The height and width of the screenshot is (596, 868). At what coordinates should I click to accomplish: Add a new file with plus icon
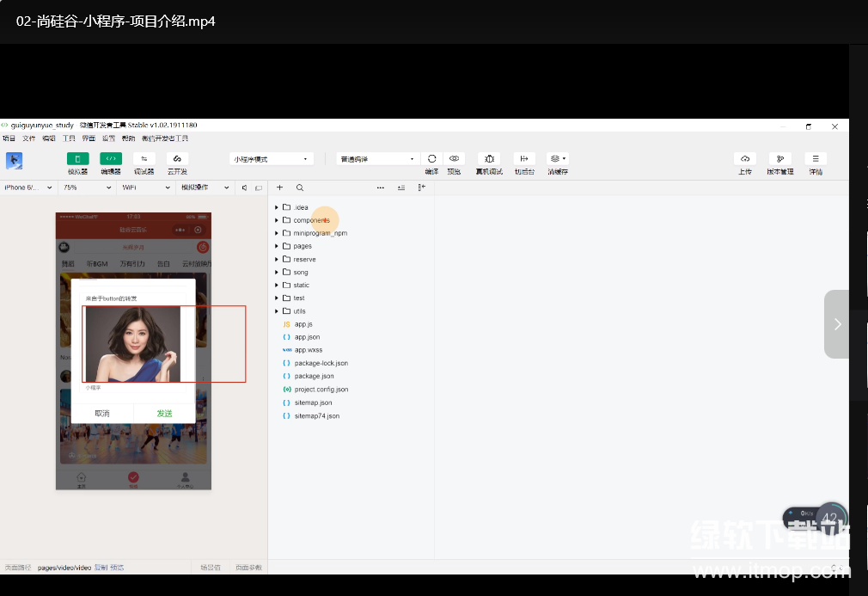279,187
